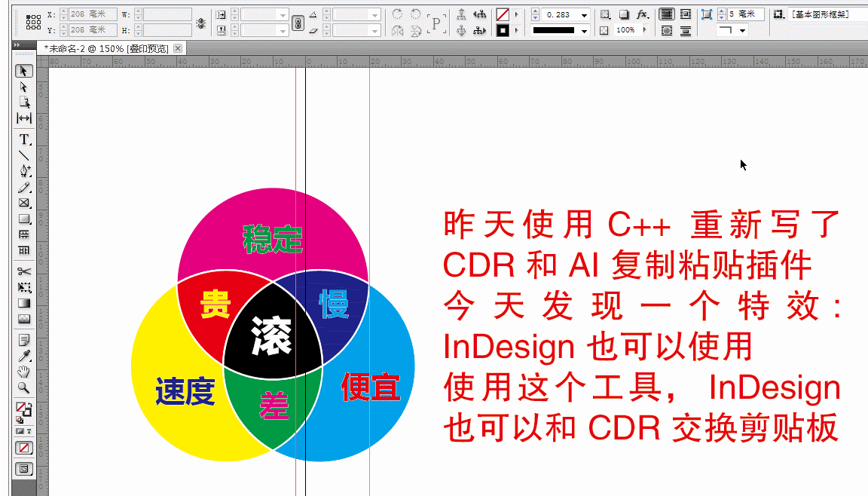Viewport: 868px width, 496px height.
Task: Click the fill swatch showing none
Action: [x=502, y=14]
